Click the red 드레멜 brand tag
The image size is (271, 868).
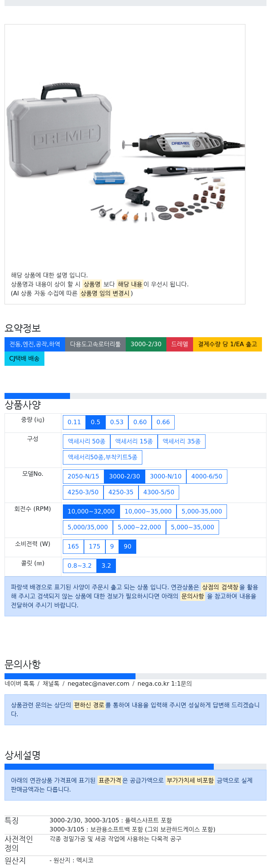pyautogui.click(x=180, y=344)
